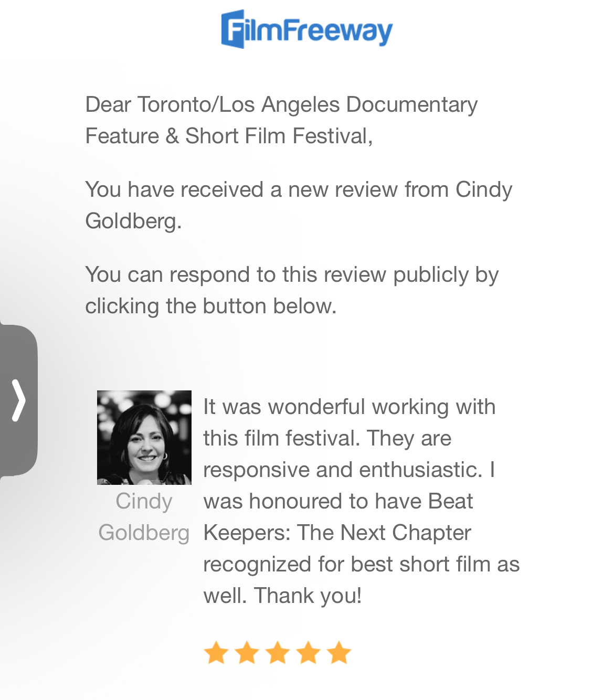Click the "Keepers: The Next Chapter" film title
Viewport: 614px width, 700px height.
coord(337,533)
